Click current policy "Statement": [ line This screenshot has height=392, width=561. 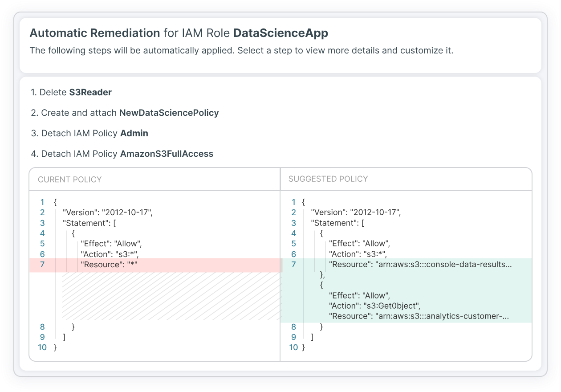(x=89, y=223)
